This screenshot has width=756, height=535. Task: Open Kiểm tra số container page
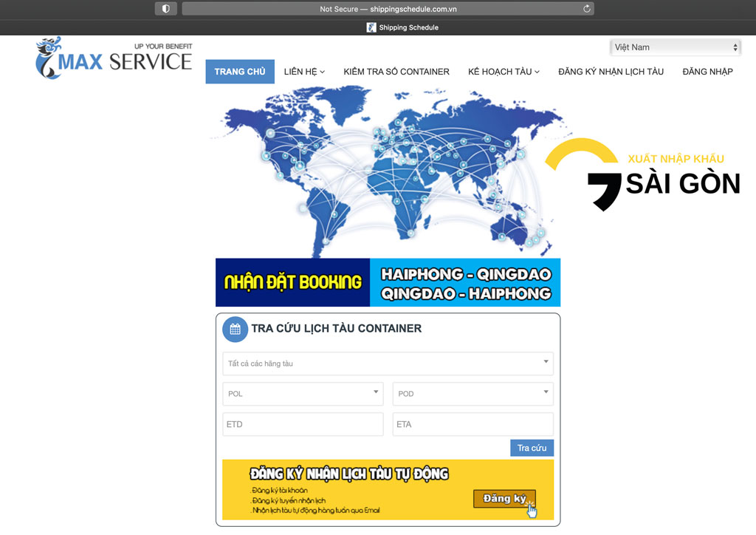(396, 72)
